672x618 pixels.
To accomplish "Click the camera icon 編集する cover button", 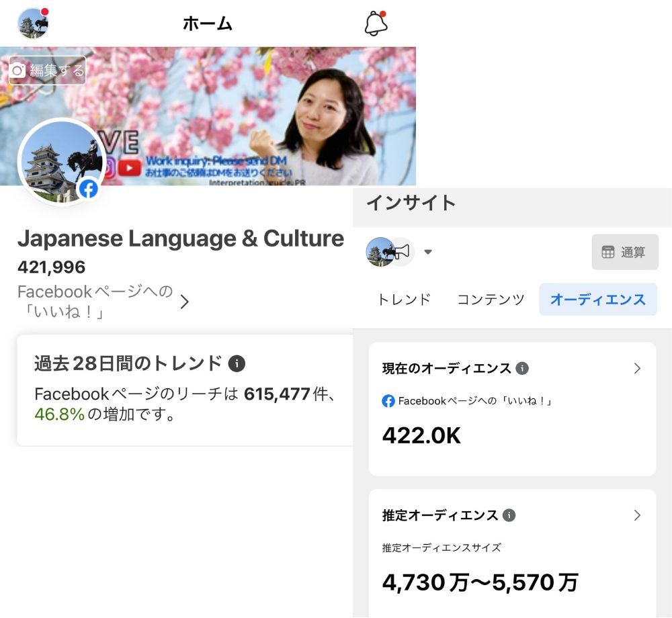I will (47, 71).
